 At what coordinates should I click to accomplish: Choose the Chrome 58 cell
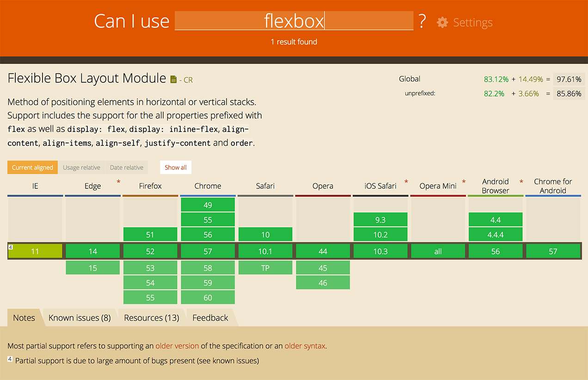(208, 268)
